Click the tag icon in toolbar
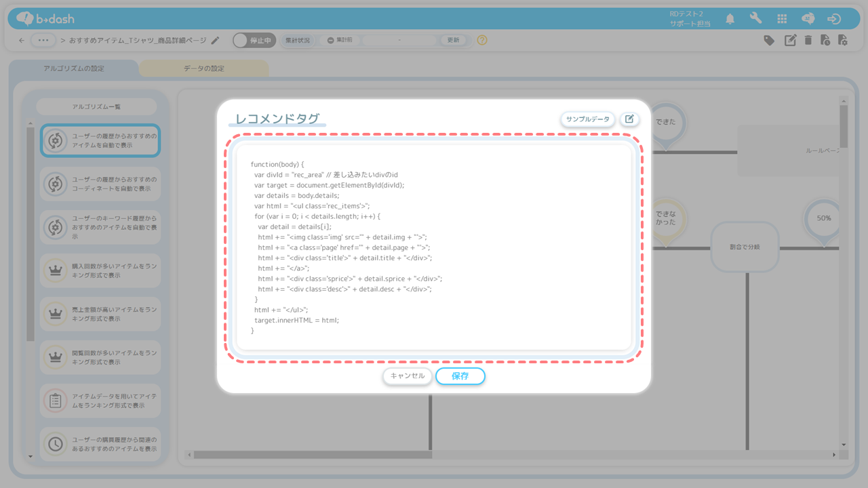Image resolution: width=868 pixels, height=488 pixels. tap(769, 41)
